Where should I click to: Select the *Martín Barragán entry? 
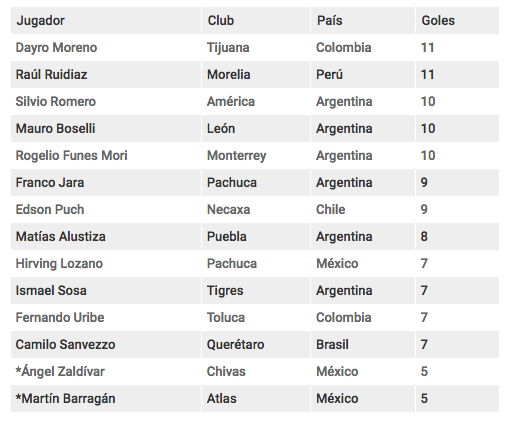tap(65, 399)
